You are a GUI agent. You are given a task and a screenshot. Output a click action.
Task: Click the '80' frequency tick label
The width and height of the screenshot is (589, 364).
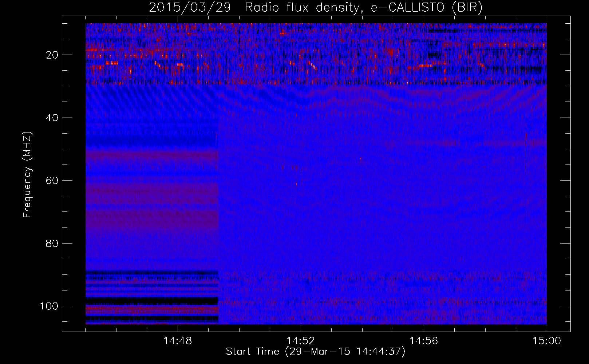click(52, 243)
